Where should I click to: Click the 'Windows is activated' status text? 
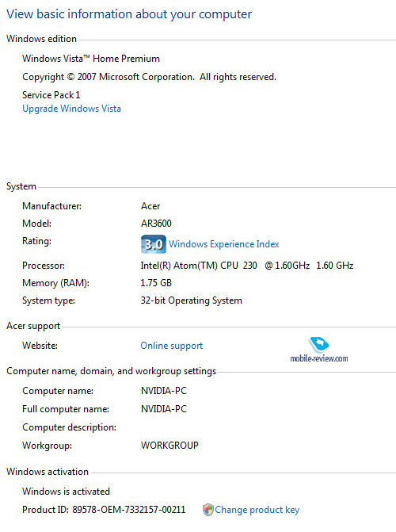(66, 492)
